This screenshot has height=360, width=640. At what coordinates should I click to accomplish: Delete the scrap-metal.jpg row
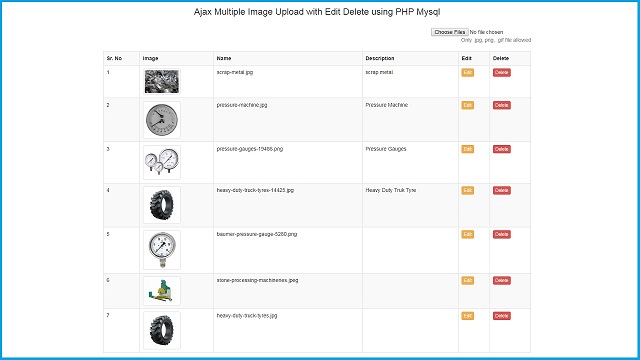tap(502, 73)
